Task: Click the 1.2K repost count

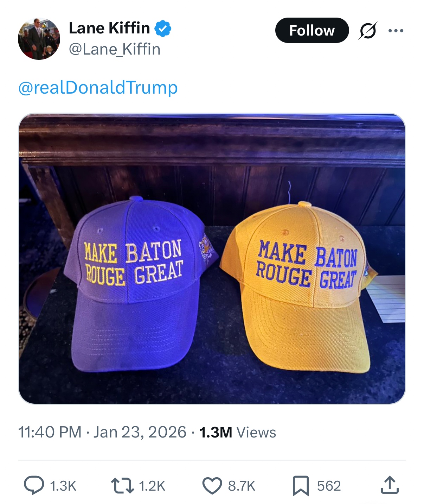Action: [152, 486]
